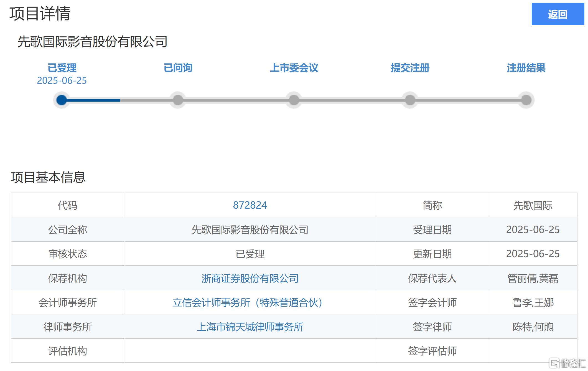Click the 受理日期 label cell
This screenshot has height=371, width=588.
(x=432, y=230)
